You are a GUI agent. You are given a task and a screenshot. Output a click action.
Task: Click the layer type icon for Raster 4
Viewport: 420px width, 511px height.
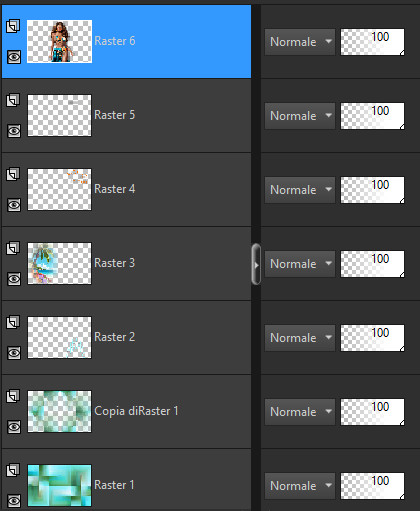13,174
